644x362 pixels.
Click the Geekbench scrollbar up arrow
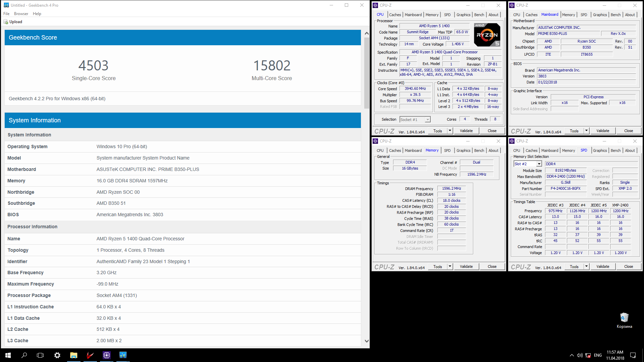[367, 33]
